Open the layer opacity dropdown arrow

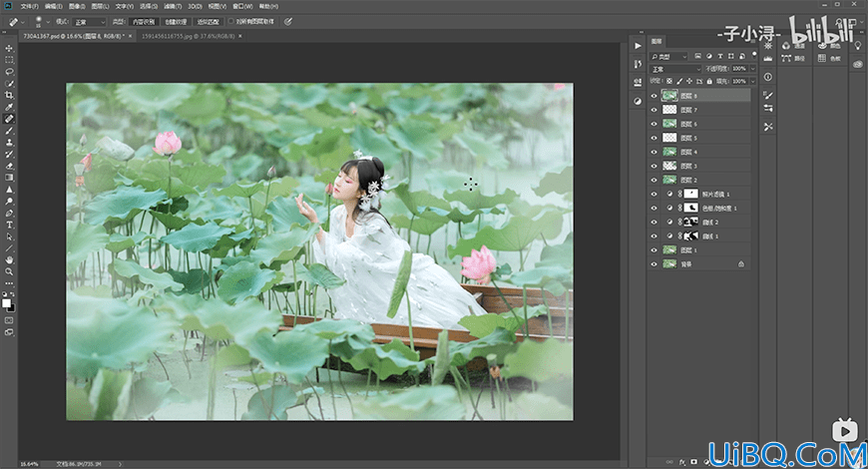pos(752,69)
